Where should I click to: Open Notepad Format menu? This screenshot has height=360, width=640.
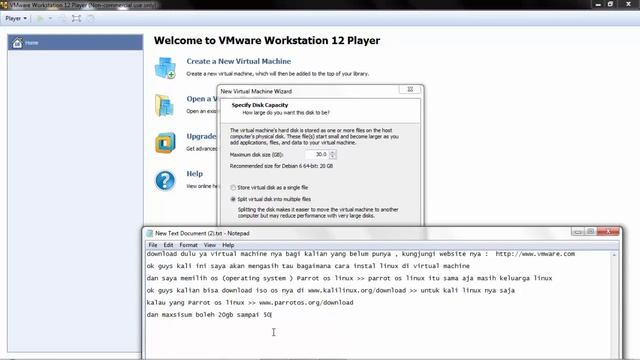click(188, 245)
